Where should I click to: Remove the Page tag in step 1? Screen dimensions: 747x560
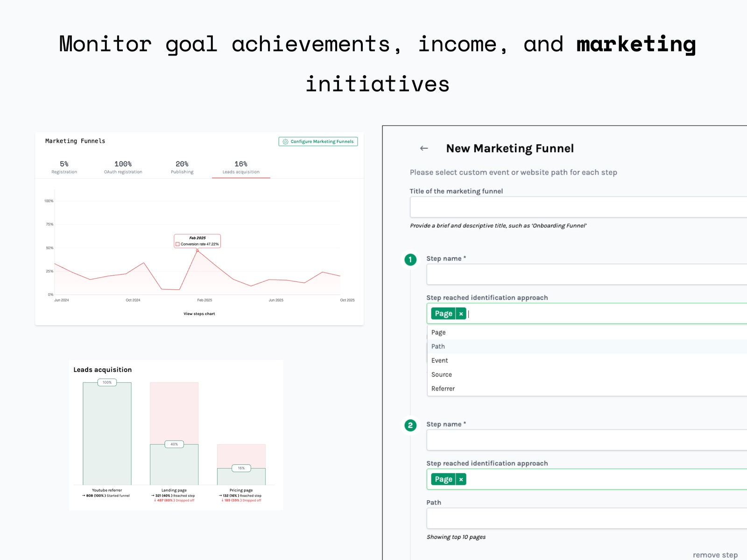(x=460, y=313)
